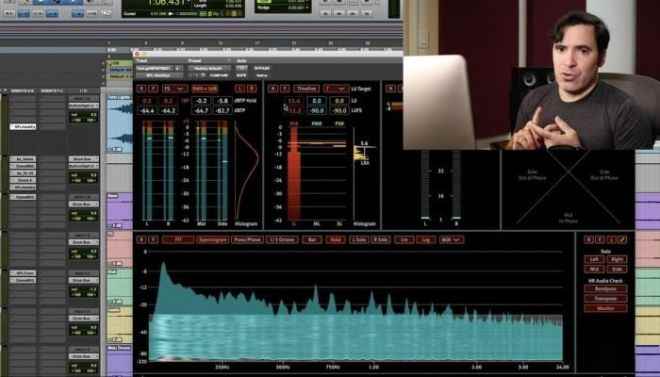Close the loudness panel with its X icon
Image resolution: width=660 pixels, height=377 pixels.
pyautogui.click(x=273, y=89)
